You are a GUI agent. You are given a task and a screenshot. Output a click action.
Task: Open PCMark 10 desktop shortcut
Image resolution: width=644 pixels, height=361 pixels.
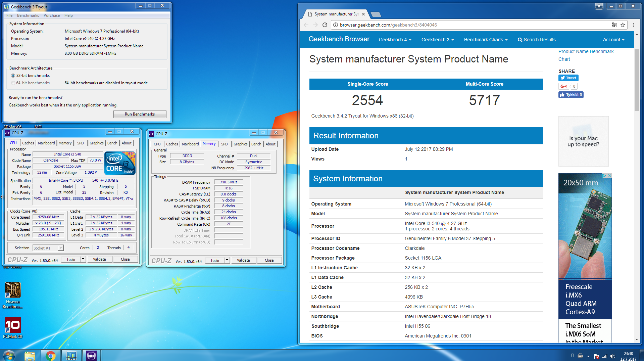pyautogui.click(x=12, y=328)
